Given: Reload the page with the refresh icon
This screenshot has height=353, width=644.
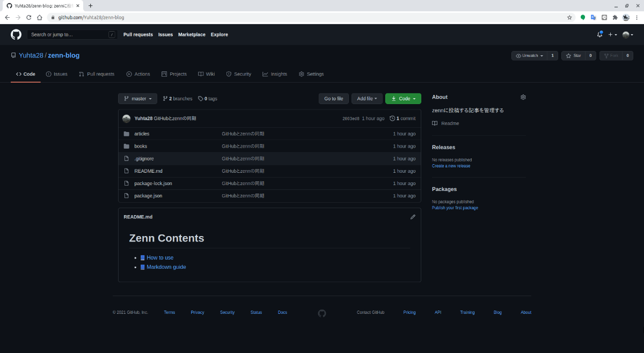Looking at the screenshot, I should click(x=28, y=17).
